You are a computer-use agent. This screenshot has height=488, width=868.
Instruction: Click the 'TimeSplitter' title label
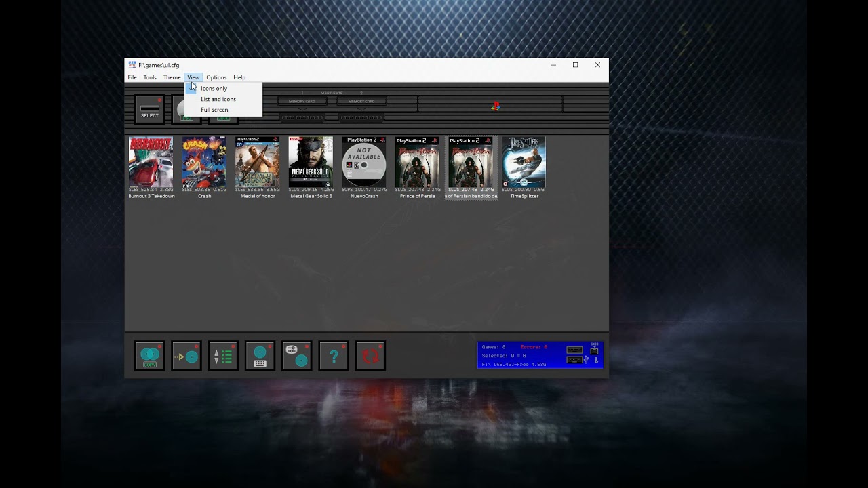[x=524, y=196]
